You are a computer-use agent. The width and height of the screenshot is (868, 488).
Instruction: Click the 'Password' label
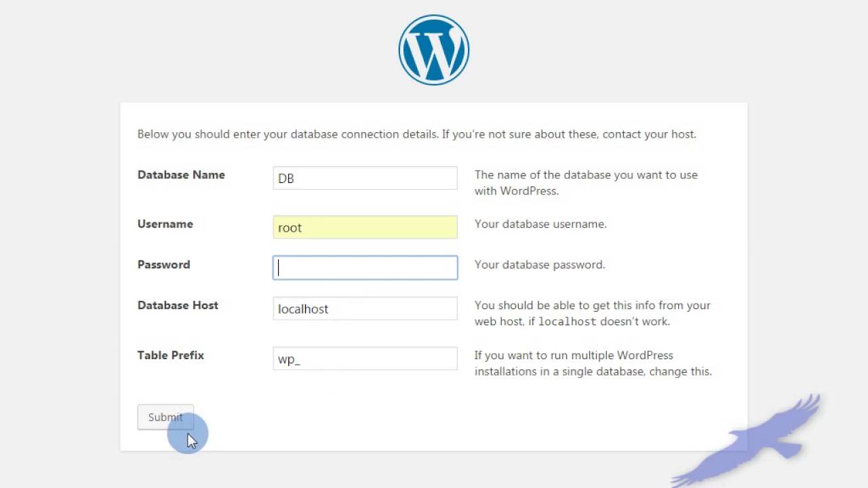pos(163,265)
